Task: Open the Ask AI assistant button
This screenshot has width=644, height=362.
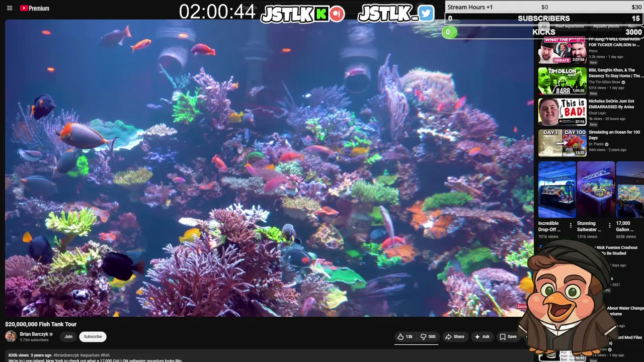Action: pyautogui.click(x=482, y=337)
